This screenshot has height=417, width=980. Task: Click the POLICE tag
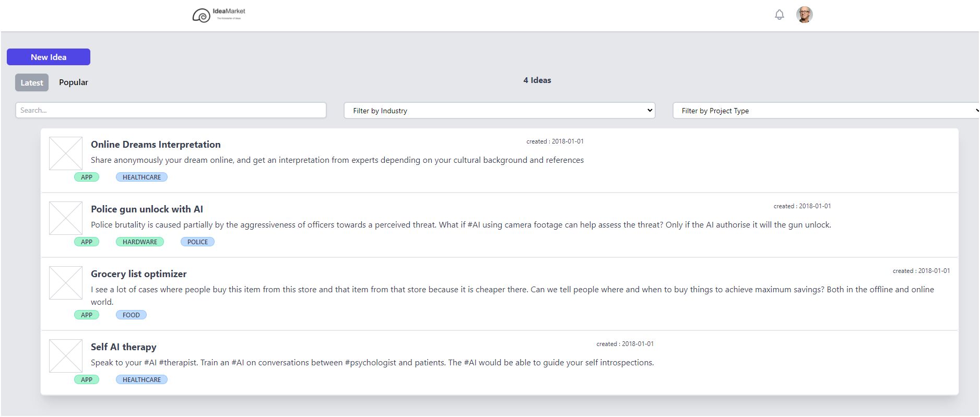point(197,242)
